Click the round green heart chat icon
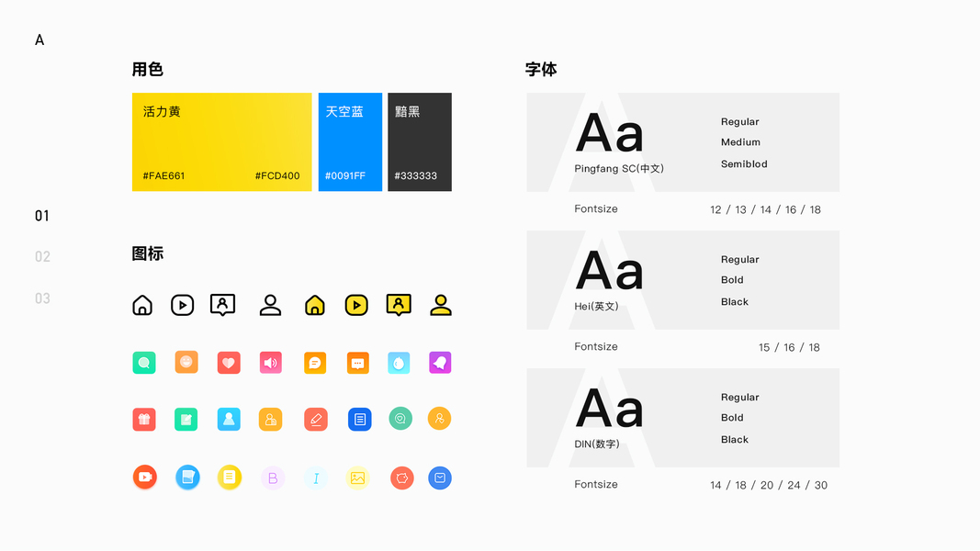 point(400,419)
